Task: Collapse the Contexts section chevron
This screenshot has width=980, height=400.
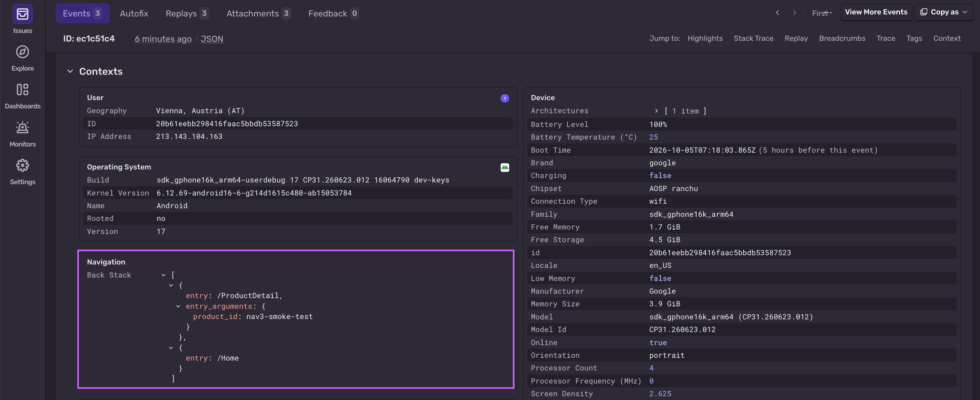Action: [x=70, y=71]
